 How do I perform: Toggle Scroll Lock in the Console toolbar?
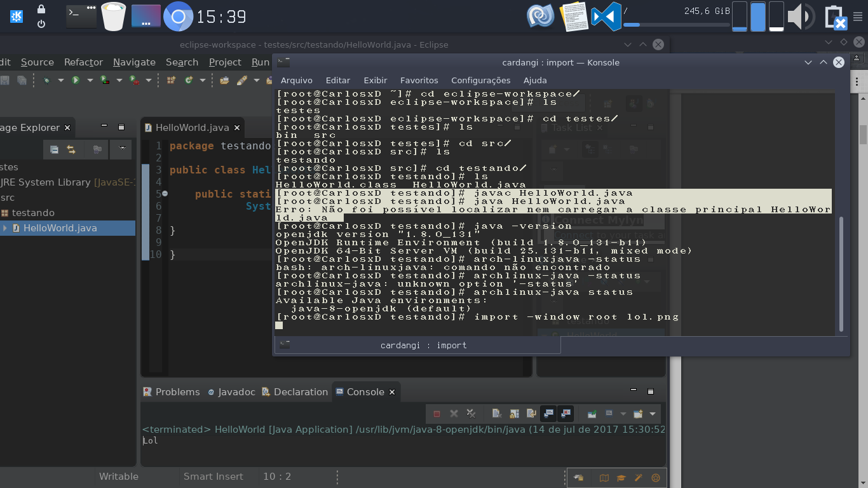[513, 414]
